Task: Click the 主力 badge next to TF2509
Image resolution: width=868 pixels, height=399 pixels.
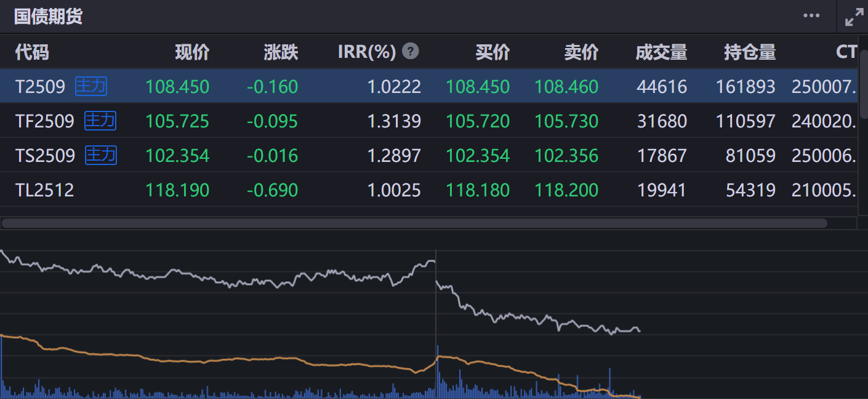Action: (x=100, y=121)
